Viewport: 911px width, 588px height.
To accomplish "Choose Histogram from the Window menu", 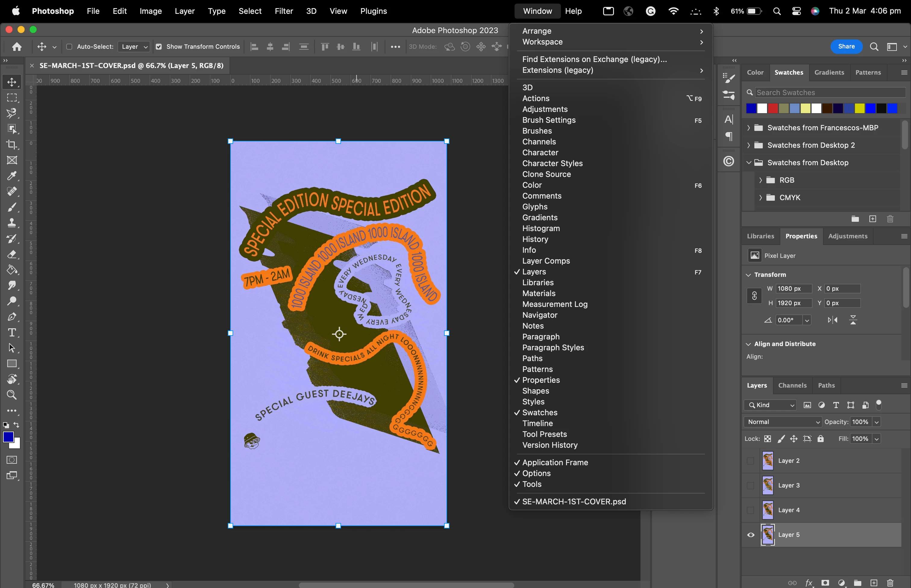I will 541,228.
